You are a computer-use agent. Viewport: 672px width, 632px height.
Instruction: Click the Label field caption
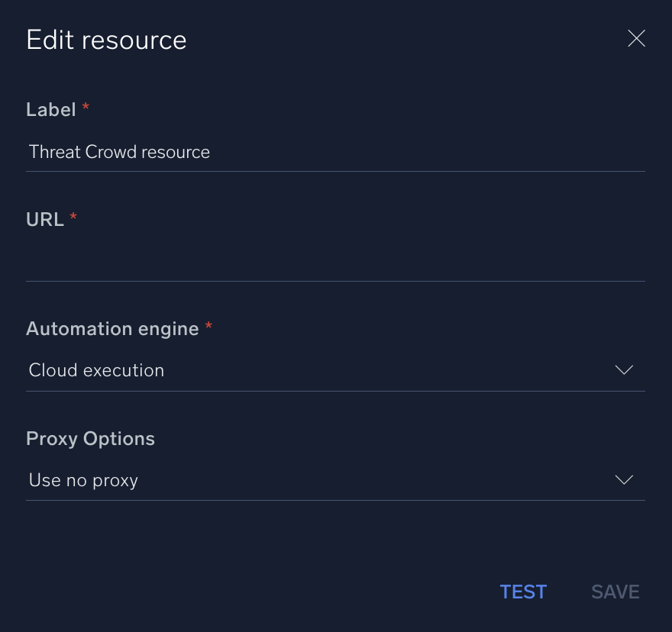point(50,110)
